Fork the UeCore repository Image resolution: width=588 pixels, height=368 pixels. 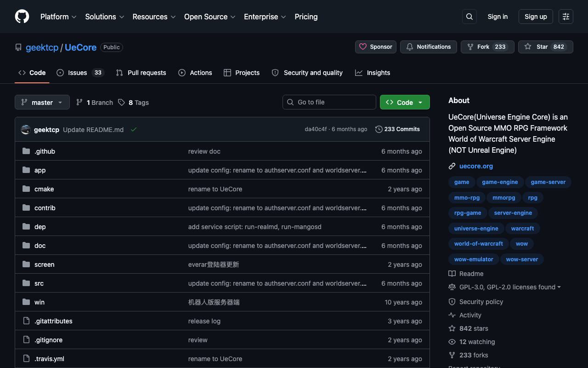(487, 47)
